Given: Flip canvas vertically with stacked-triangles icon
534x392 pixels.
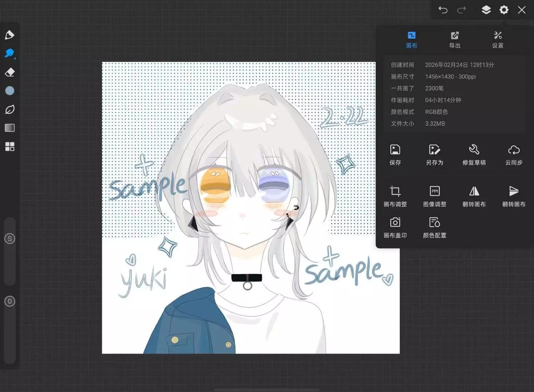Looking at the screenshot, I should pyautogui.click(x=514, y=197).
